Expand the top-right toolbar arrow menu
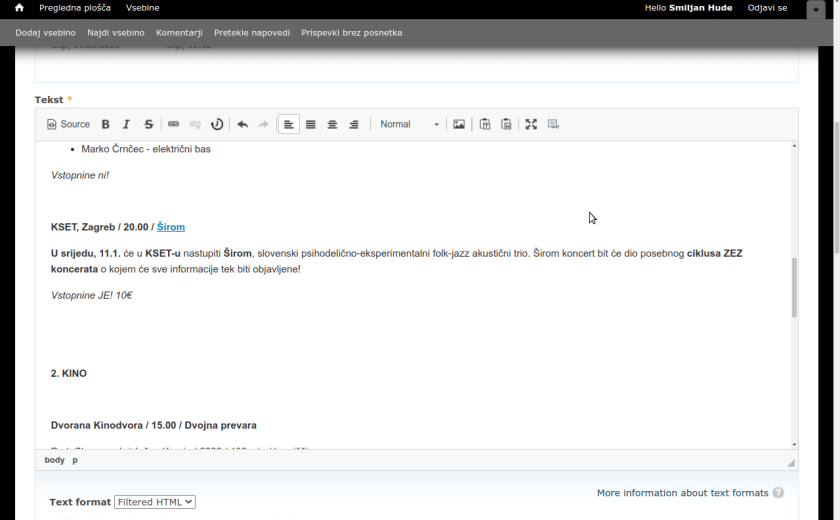This screenshot has height=520, width=840. pos(818,8)
